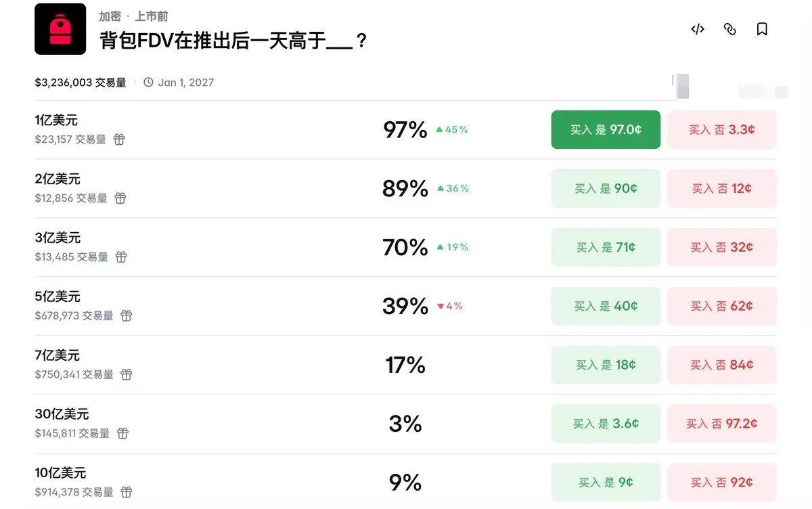The width and height of the screenshot is (812, 509).
Task: Buy Yes at 3.6¢ for 30亿美元
Action: [606, 424]
